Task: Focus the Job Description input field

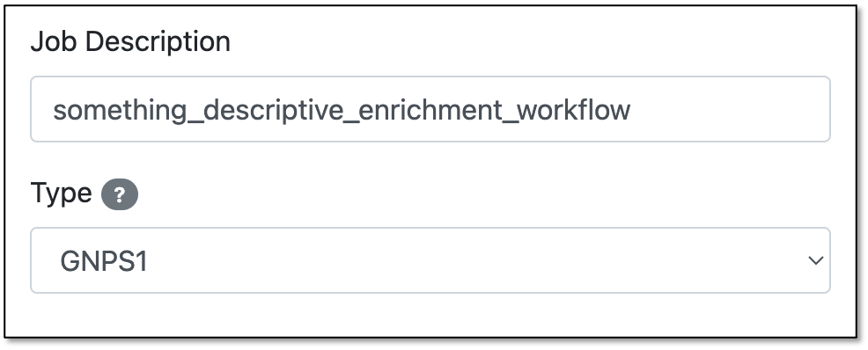Action: coord(430,109)
